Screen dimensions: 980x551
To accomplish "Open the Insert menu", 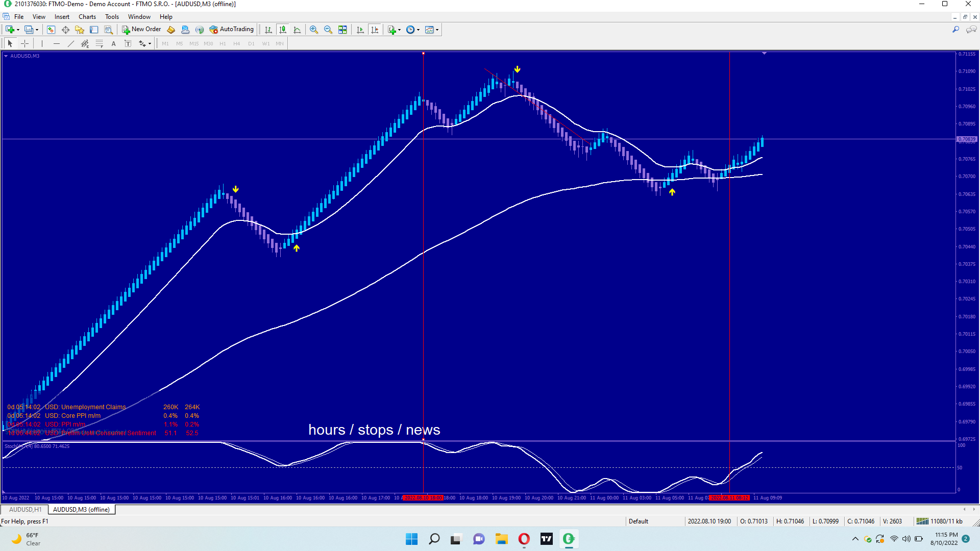I will (x=62, y=17).
